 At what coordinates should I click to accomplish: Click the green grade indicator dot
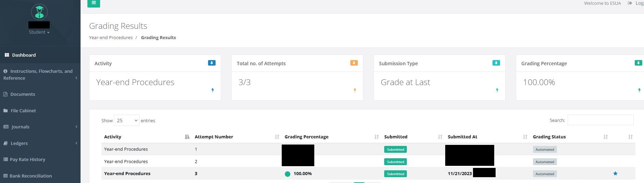(288, 174)
